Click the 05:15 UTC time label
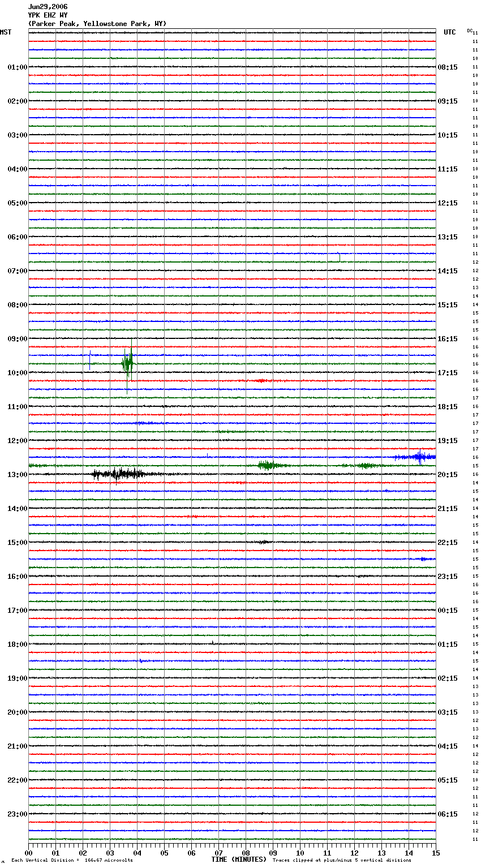481x868 pixels. [x=448, y=780]
